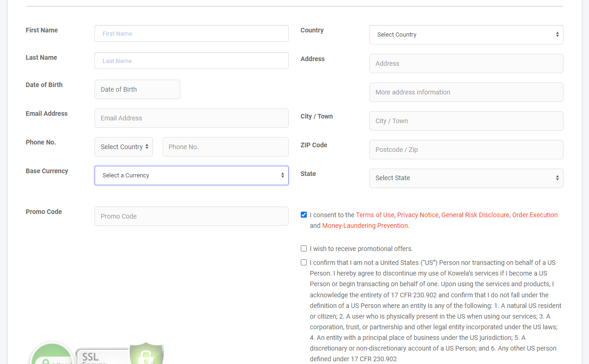This screenshot has width=589, height=364.
Task: Open the Date of Birth field
Action: pyautogui.click(x=137, y=89)
